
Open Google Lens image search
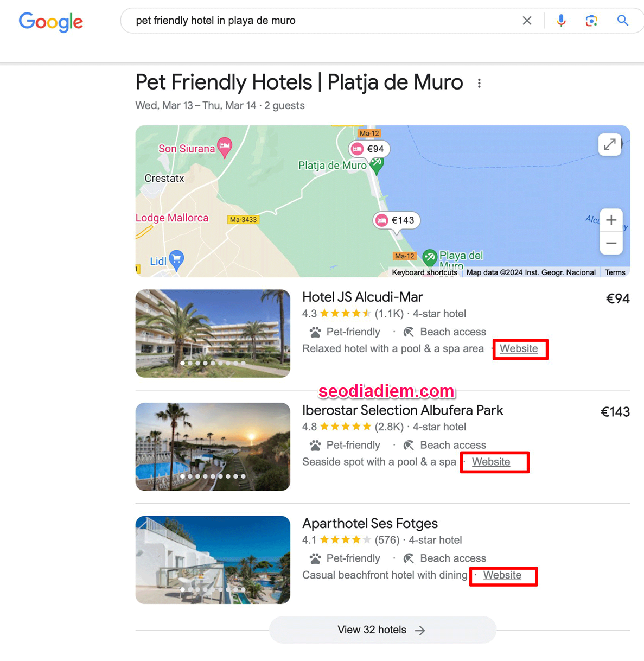pos(591,21)
